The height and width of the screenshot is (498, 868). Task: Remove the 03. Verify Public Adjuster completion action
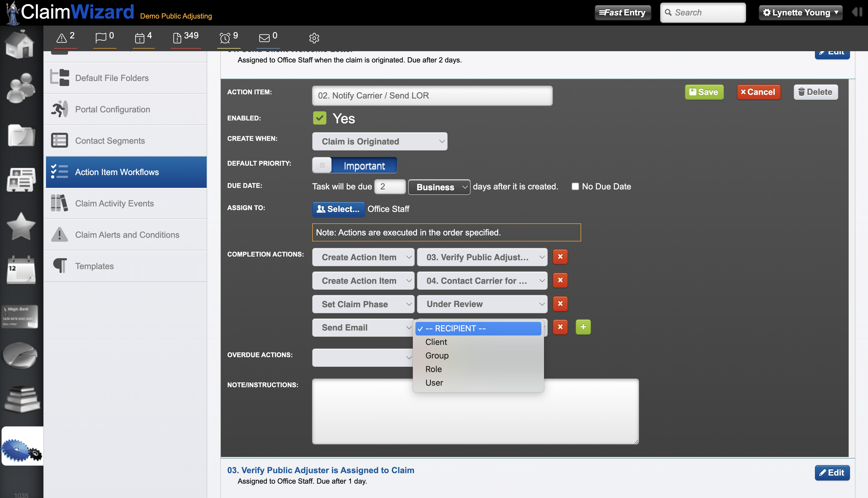pos(560,257)
